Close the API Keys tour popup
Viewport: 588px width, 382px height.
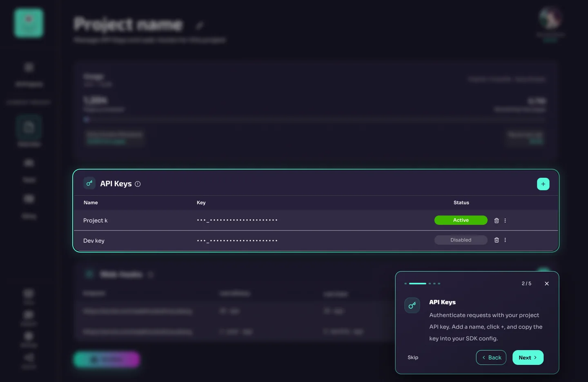[x=547, y=284]
